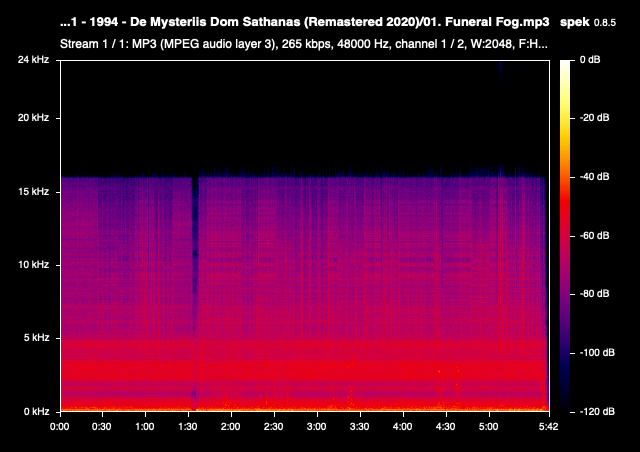The image size is (640, 452).
Task: Click the 15 kHz frequency axis label
Action: 33,191
